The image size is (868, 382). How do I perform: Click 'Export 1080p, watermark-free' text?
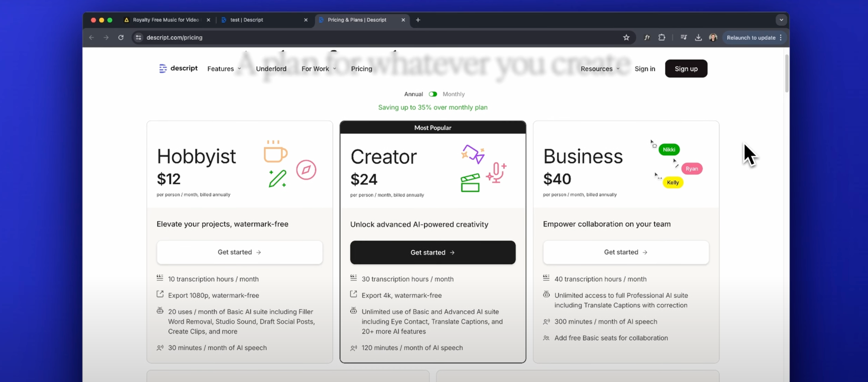point(213,295)
